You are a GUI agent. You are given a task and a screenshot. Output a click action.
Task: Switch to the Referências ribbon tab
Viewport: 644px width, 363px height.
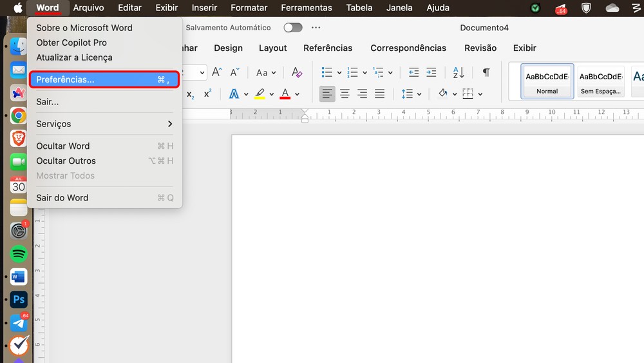[328, 48]
